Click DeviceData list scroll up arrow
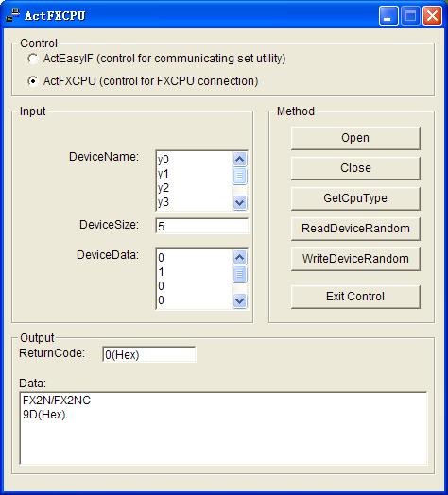 point(239,258)
